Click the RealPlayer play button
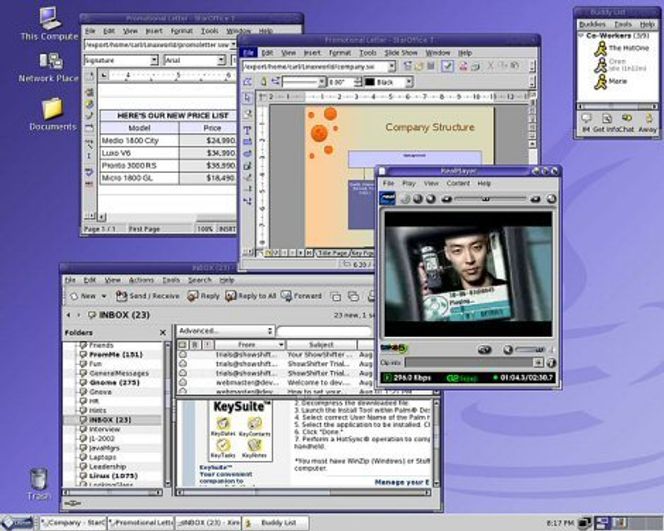 pyautogui.click(x=405, y=199)
